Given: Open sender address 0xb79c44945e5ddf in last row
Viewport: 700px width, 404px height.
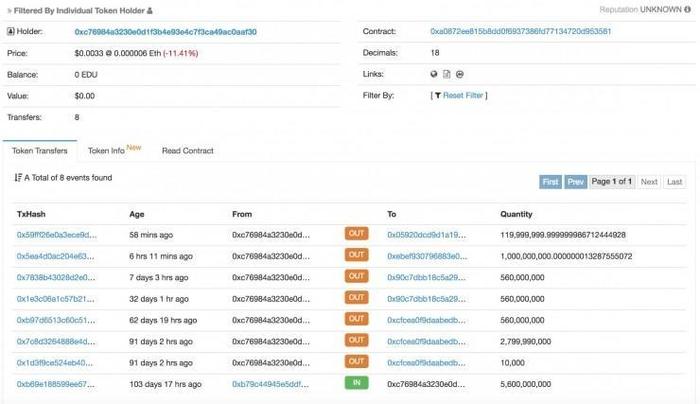Looking at the screenshot, I should point(271,384).
